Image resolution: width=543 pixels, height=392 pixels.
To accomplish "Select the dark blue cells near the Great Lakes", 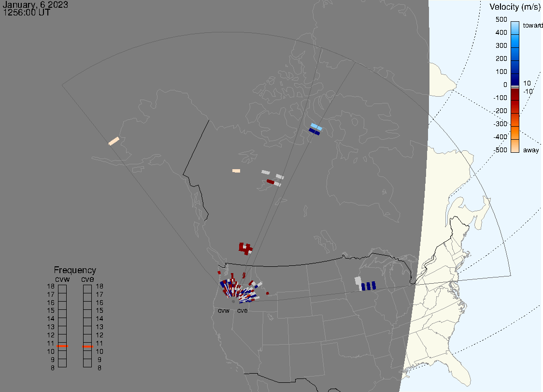I will [368, 286].
